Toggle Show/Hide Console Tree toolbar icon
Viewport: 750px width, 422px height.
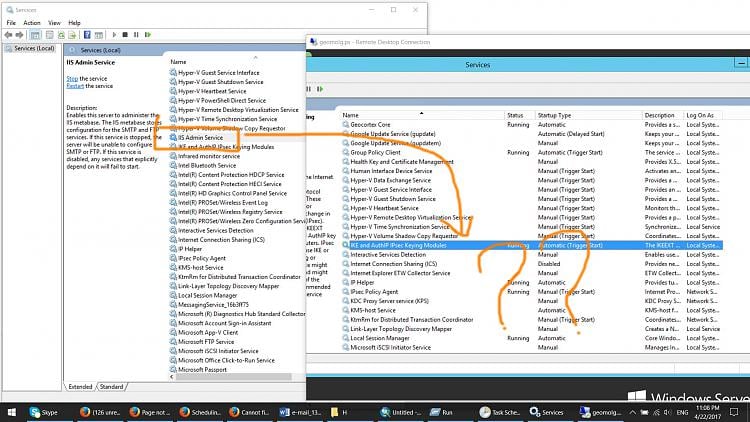point(35,35)
